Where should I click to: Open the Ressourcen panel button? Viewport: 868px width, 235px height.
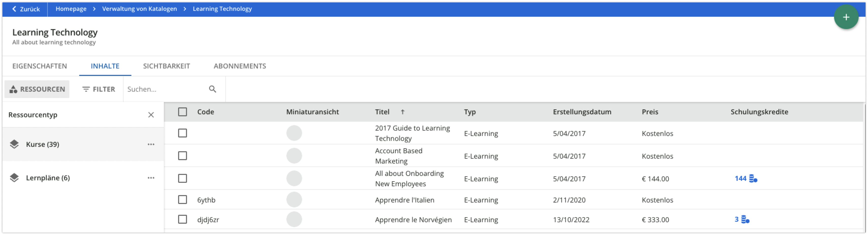[37, 89]
